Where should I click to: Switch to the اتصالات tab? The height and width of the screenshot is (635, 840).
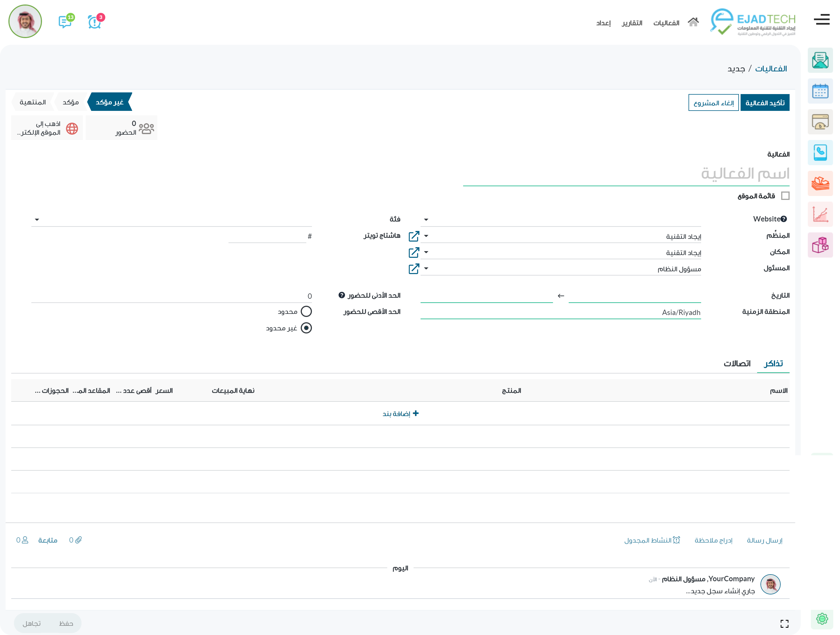[x=737, y=363]
